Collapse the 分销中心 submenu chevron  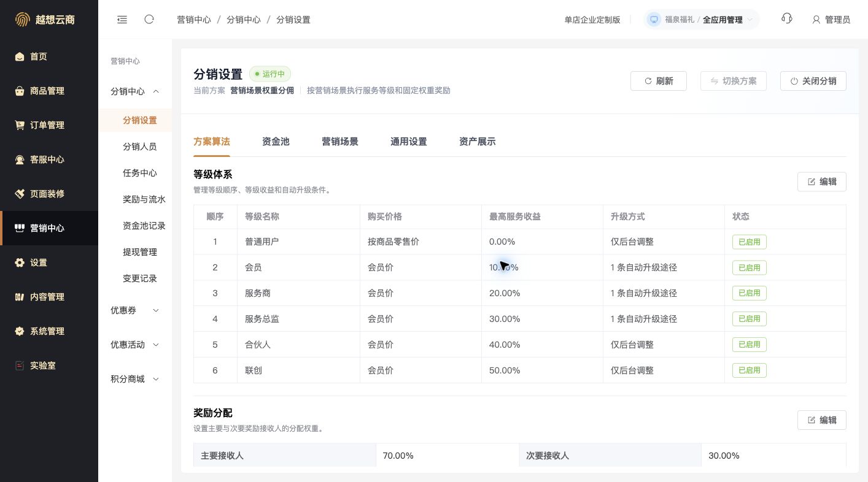(x=156, y=91)
